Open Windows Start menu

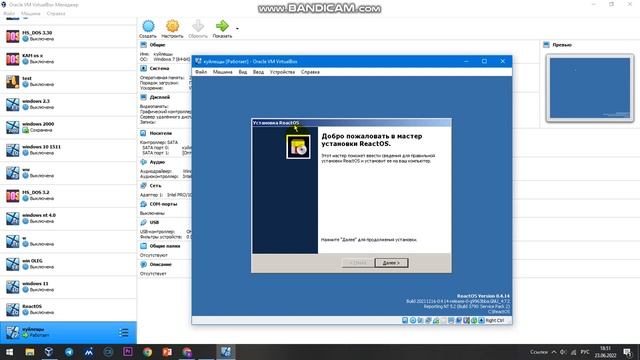point(9,352)
